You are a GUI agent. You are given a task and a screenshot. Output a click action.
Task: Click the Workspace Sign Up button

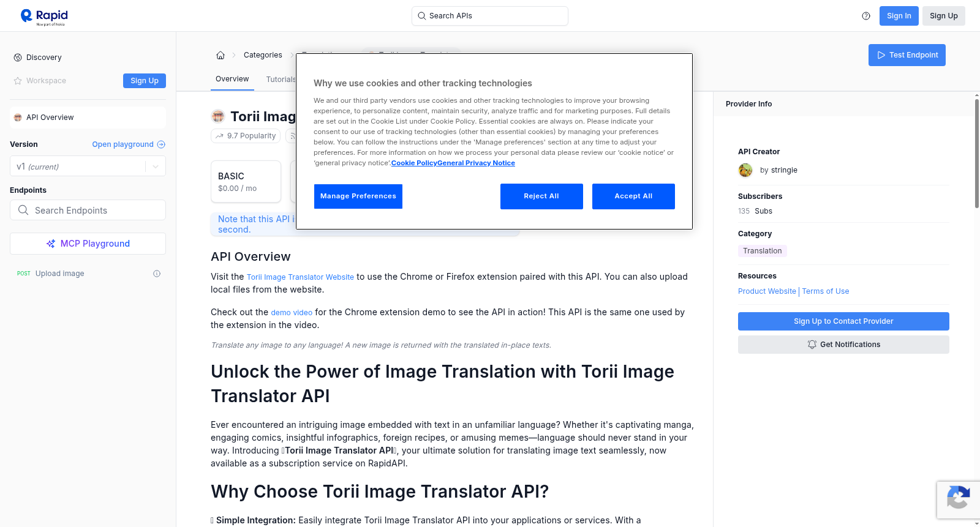pyautogui.click(x=145, y=81)
